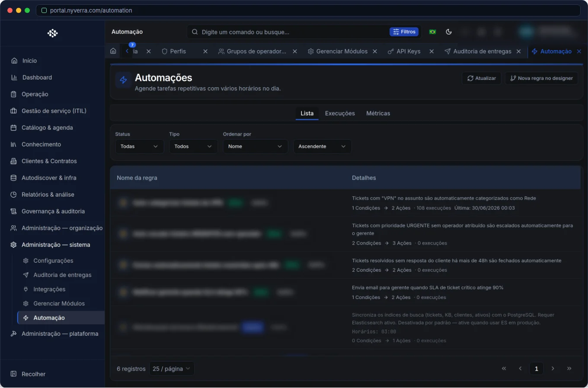Open Configurações submenu item
The height and width of the screenshot is (388, 588).
tap(53, 261)
